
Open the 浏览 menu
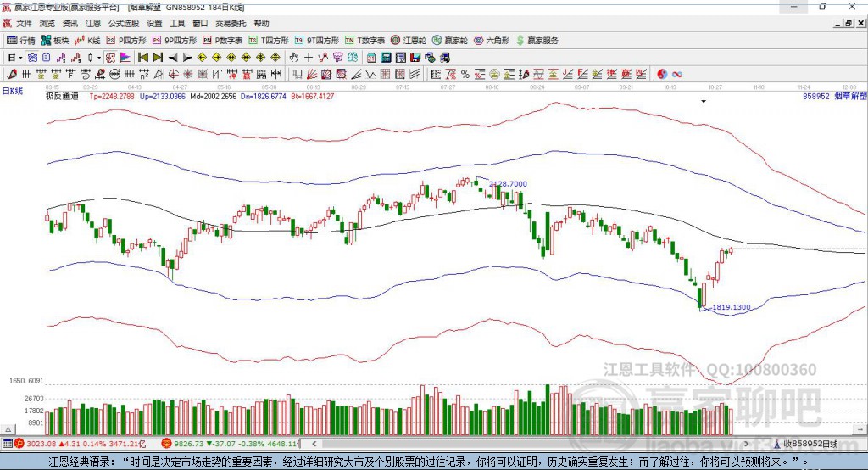coord(47,23)
